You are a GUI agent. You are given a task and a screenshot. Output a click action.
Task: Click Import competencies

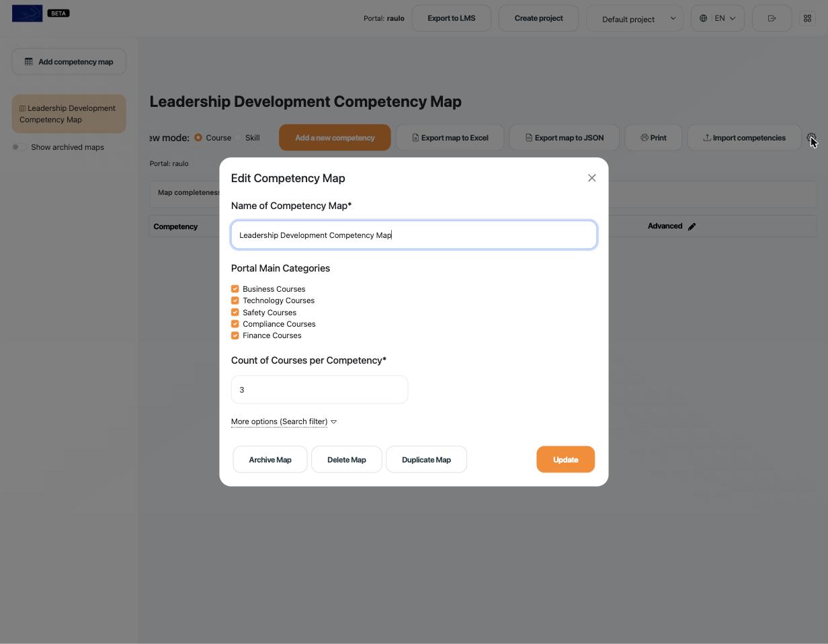point(744,138)
